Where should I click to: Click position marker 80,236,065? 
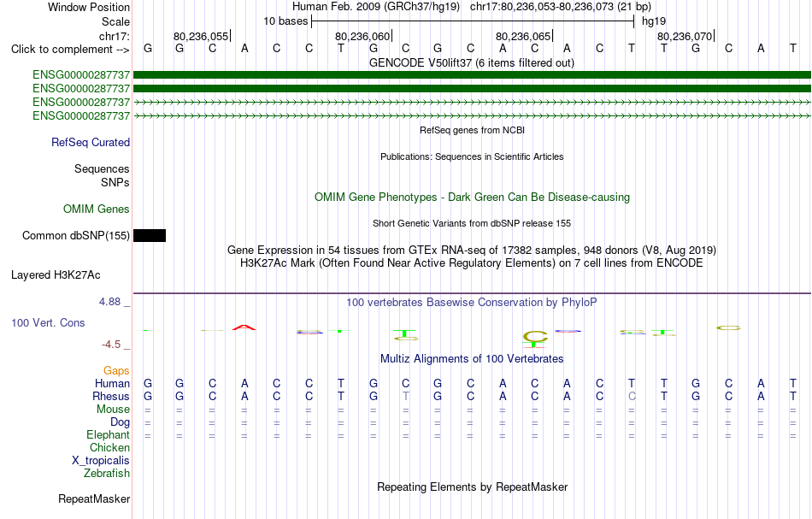(x=524, y=36)
